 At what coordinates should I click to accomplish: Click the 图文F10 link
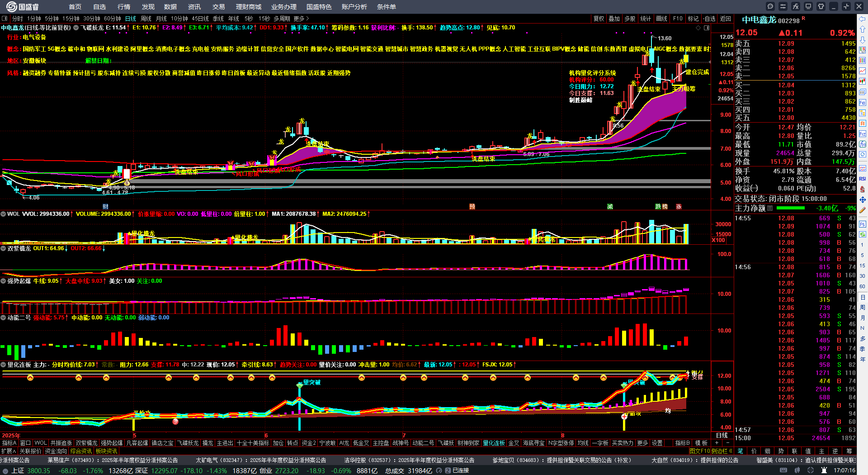(700, 451)
